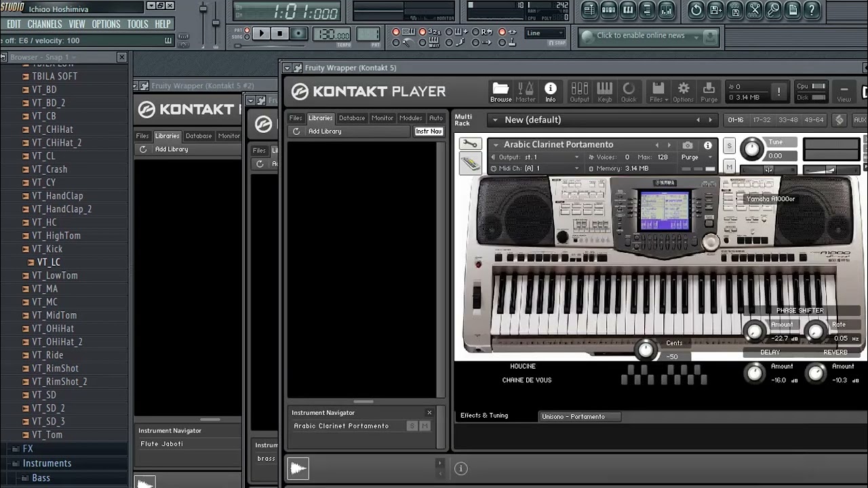Switch to Database tab in front Kontakt
The image size is (868, 488).
tap(352, 118)
